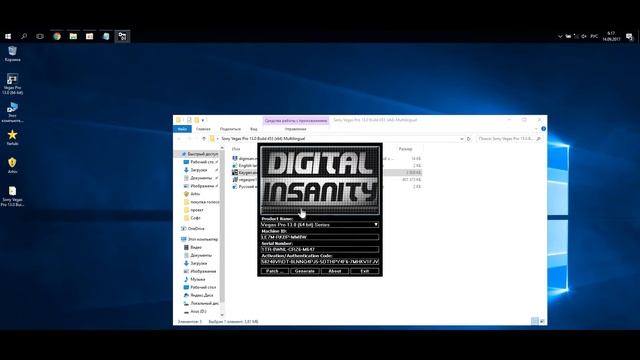
Task: Select the Sony Vegas Pro 13.0 desktop file
Action: pos(12,196)
